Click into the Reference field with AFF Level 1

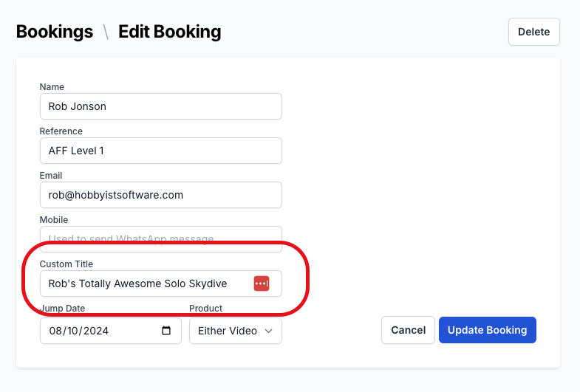161,151
